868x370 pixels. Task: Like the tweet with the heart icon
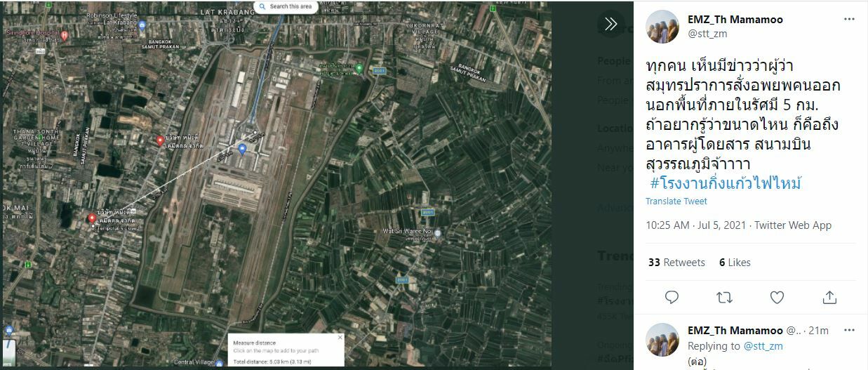tap(777, 297)
